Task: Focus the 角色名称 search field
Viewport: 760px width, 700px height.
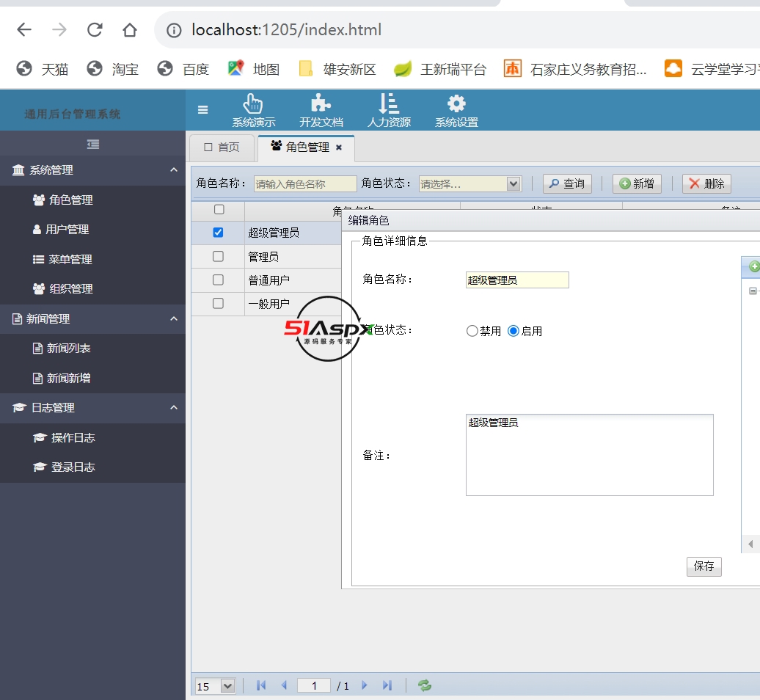Action: click(x=305, y=183)
